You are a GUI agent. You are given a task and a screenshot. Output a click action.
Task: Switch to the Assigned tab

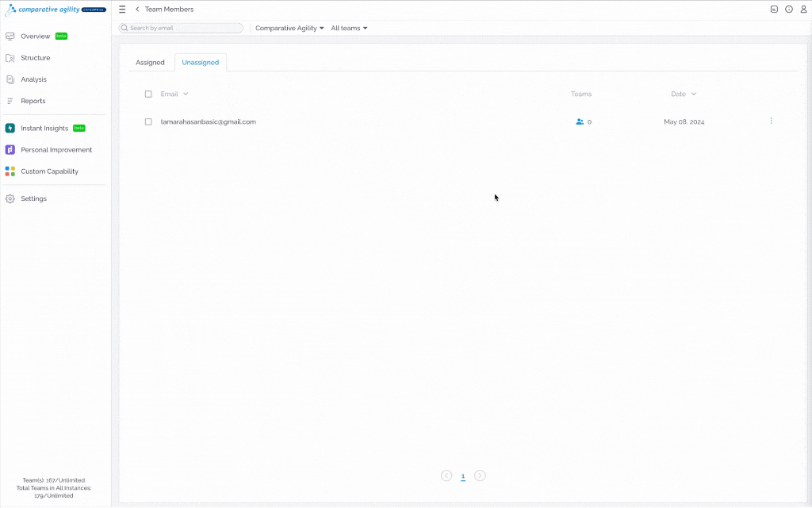coord(150,62)
